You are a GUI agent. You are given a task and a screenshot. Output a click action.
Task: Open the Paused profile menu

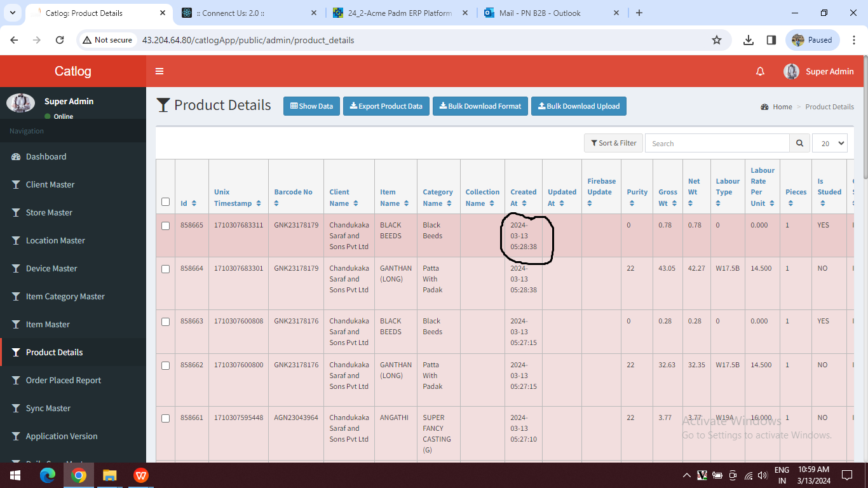point(813,40)
